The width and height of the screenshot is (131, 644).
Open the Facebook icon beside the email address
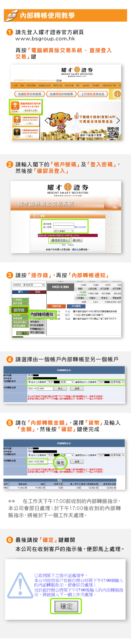[58, 81]
